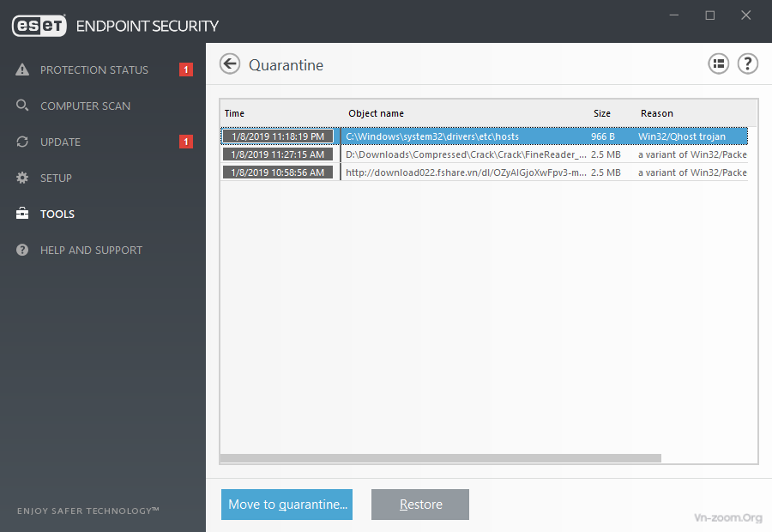This screenshot has height=532, width=772.
Task: Open the list view options icon
Action: [718, 63]
